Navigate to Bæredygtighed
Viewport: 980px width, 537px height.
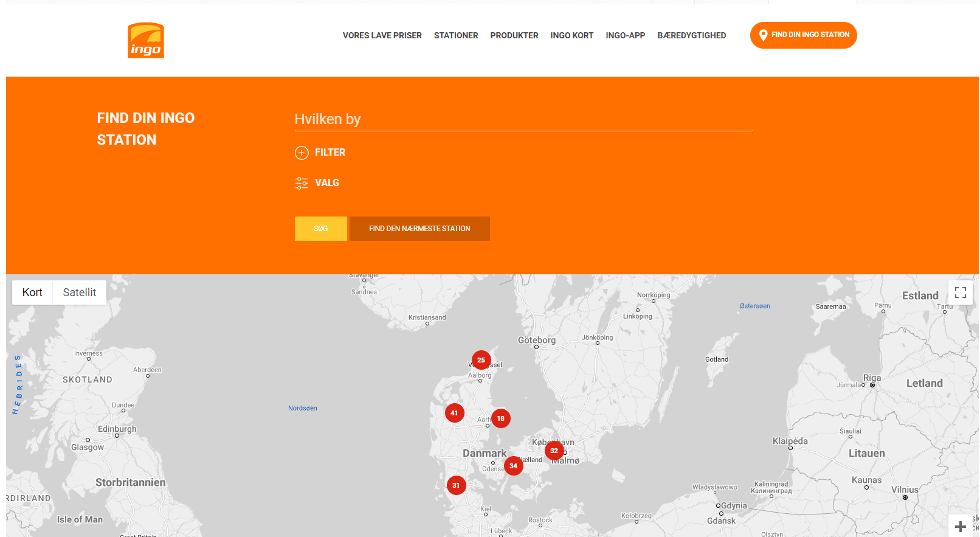pyautogui.click(x=692, y=35)
